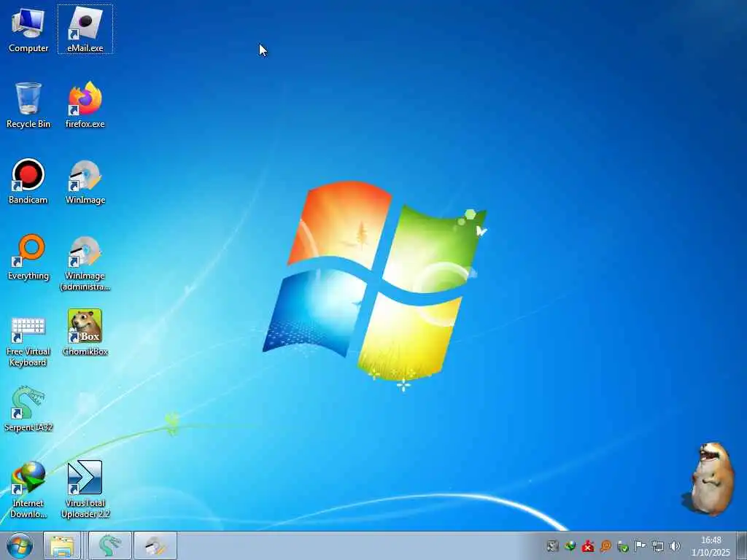The height and width of the screenshot is (560, 747).
Task: Select the Computer desktop icon
Action: point(28,29)
